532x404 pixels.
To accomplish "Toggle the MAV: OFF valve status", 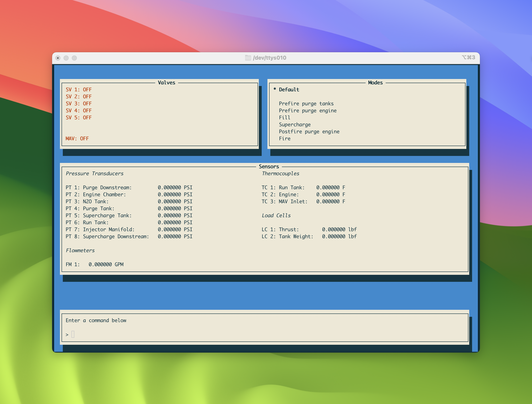I will click(x=77, y=138).
